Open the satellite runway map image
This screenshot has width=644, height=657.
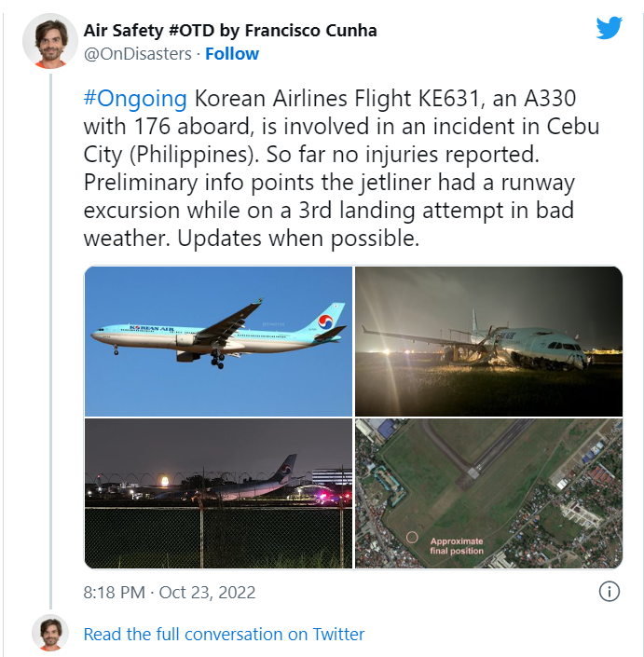(x=488, y=493)
